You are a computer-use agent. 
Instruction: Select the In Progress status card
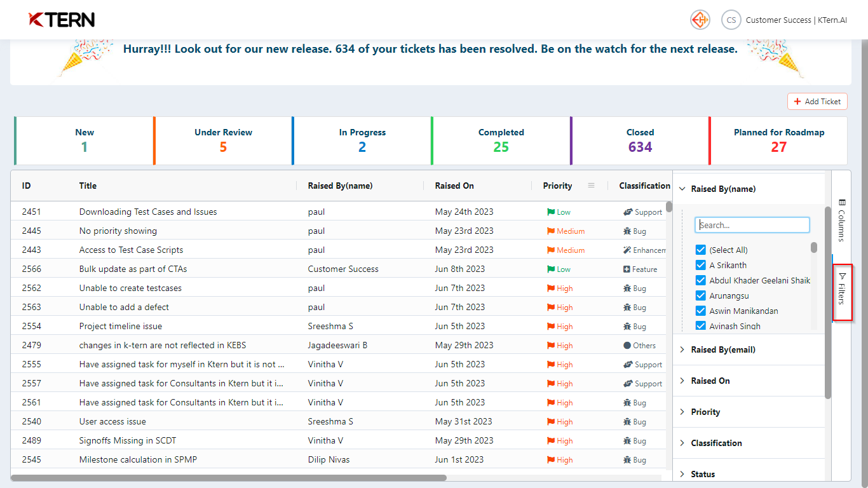(x=362, y=140)
